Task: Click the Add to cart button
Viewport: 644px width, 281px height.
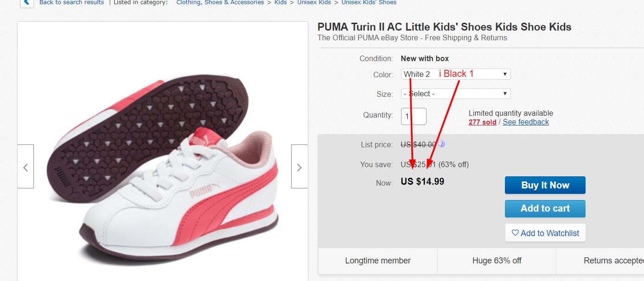Action: point(545,208)
